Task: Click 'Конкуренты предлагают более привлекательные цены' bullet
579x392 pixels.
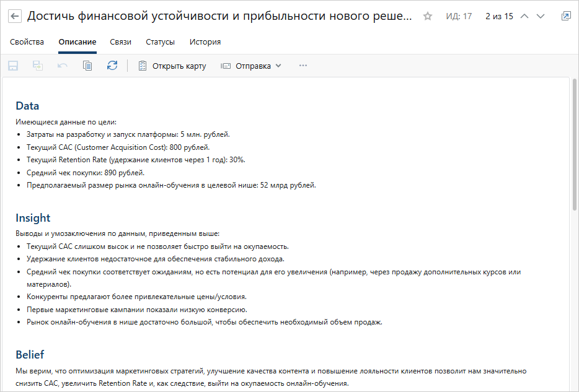Action: pos(136,297)
